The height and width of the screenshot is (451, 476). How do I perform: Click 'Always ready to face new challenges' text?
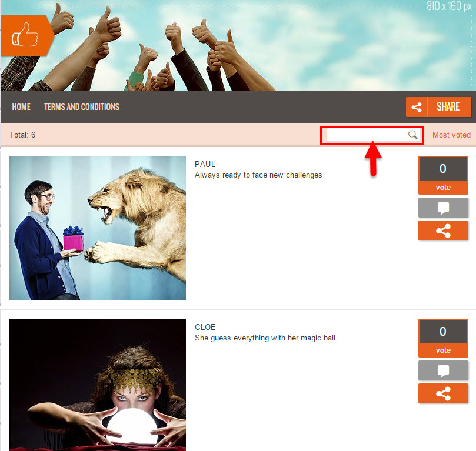pyautogui.click(x=258, y=175)
